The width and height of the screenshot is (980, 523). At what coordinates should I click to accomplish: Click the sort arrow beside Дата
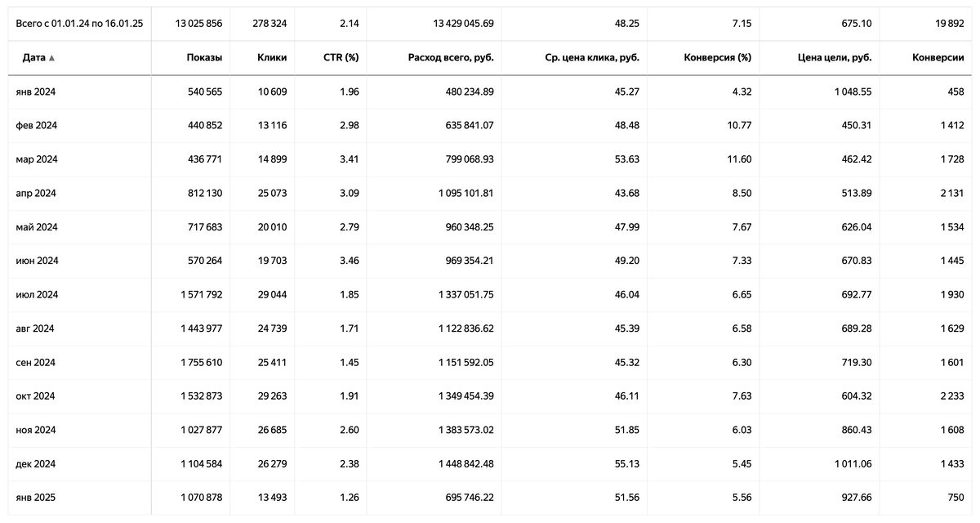51,58
